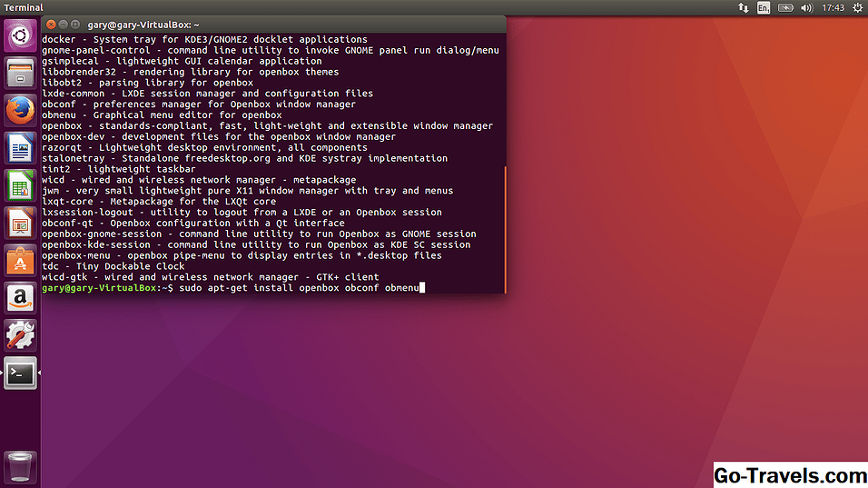Click the 'razorqt - Lightweight desktop environment' line
Viewport: 868px width, 488px height.
click(x=204, y=147)
